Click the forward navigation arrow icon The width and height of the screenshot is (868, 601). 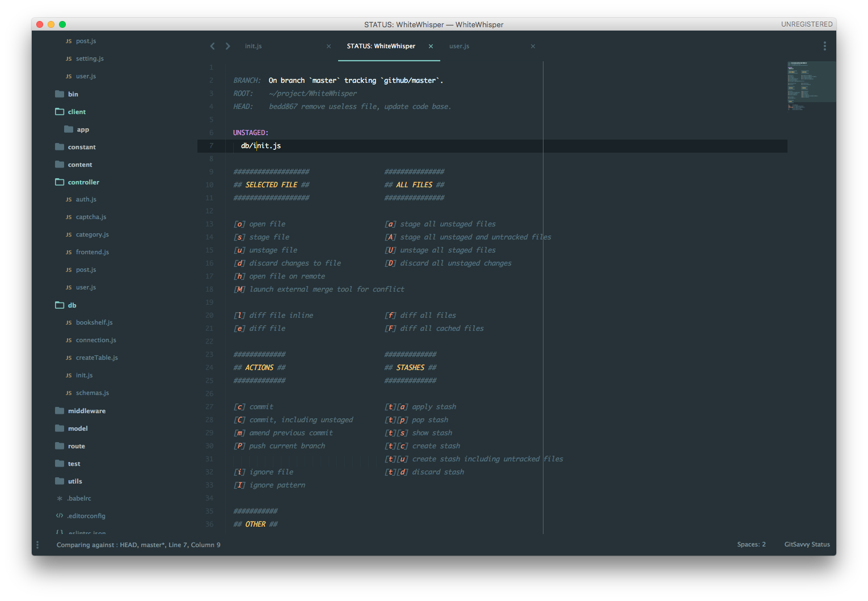coord(228,46)
